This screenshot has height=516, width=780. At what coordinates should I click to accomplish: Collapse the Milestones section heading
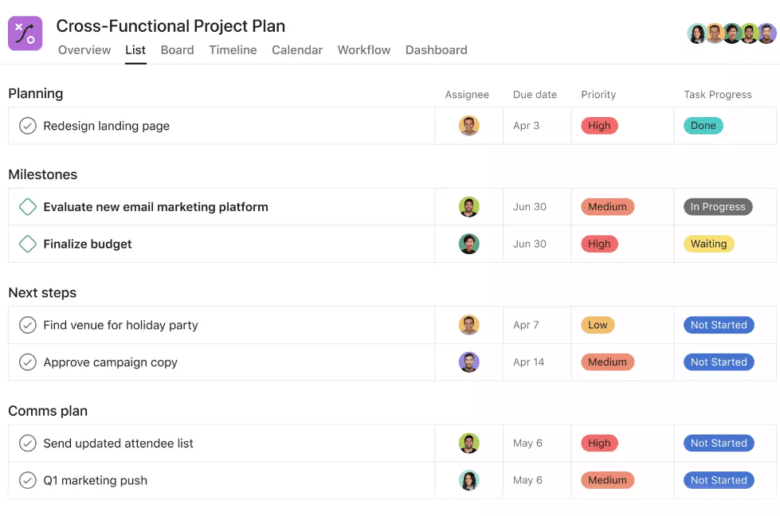click(42, 174)
